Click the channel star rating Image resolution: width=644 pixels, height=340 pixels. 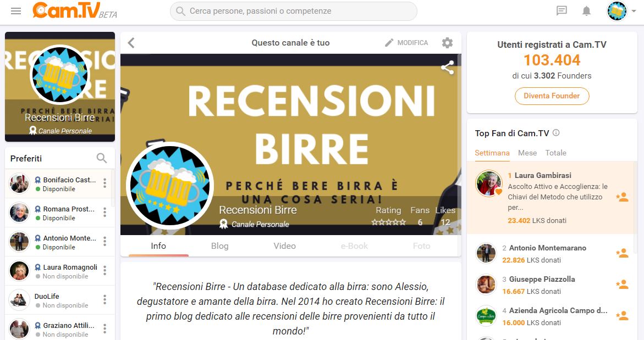point(388,222)
